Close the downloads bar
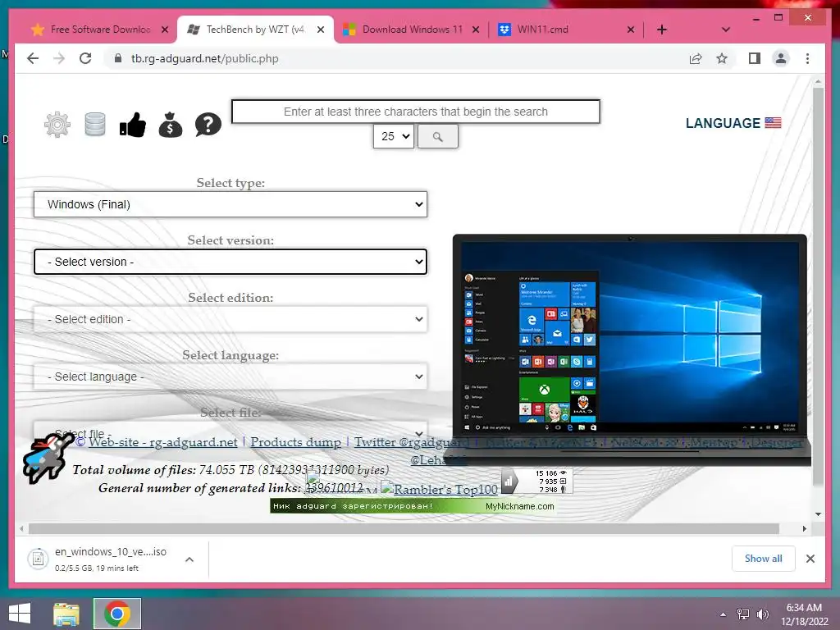This screenshot has width=840, height=630. coord(810,559)
